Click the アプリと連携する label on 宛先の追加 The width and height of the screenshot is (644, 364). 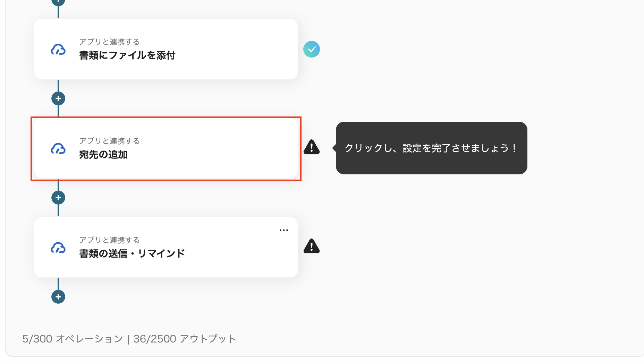pyautogui.click(x=109, y=141)
